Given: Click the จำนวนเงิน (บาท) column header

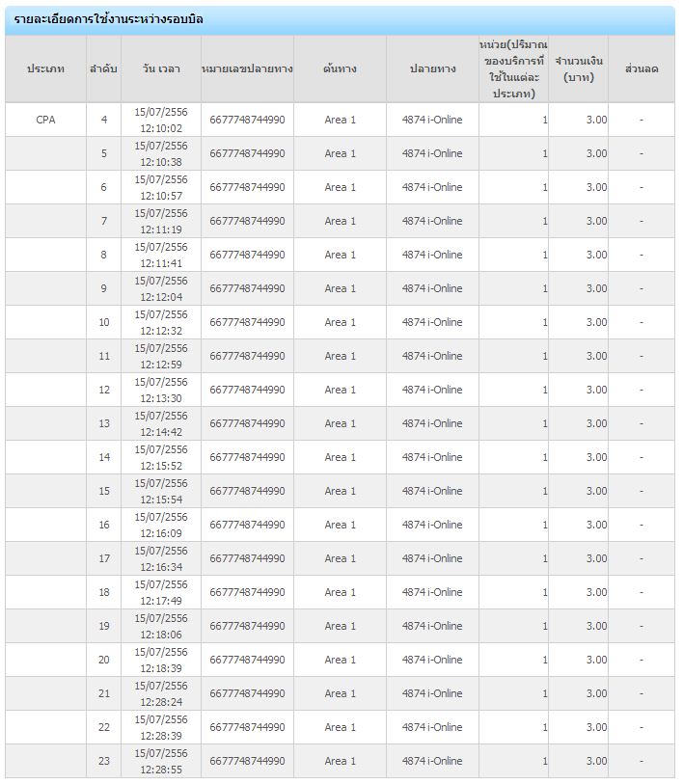Looking at the screenshot, I should coord(579,68).
